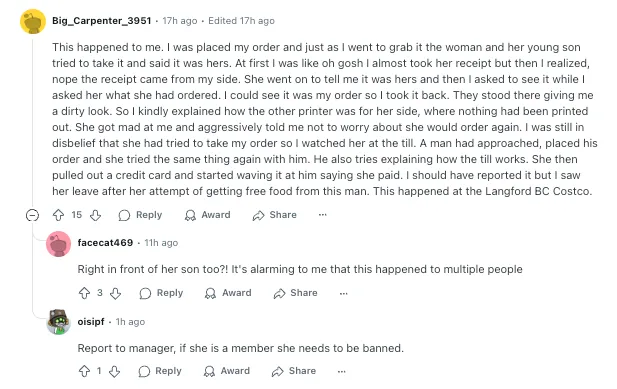This screenshot has height=389, width=617.
Task: Reply to Big_Carpenter_3951's comment
Action: tap(140, 215)
